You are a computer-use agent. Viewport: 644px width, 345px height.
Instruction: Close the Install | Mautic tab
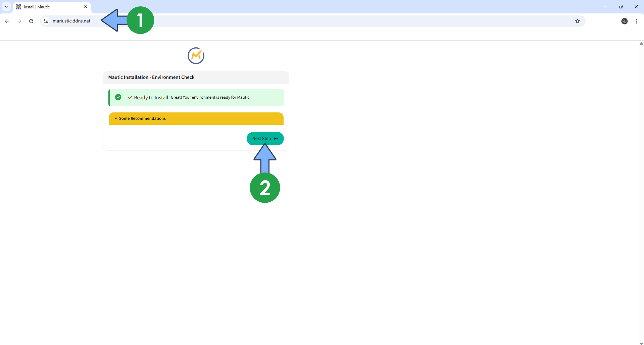coord(86,7)
